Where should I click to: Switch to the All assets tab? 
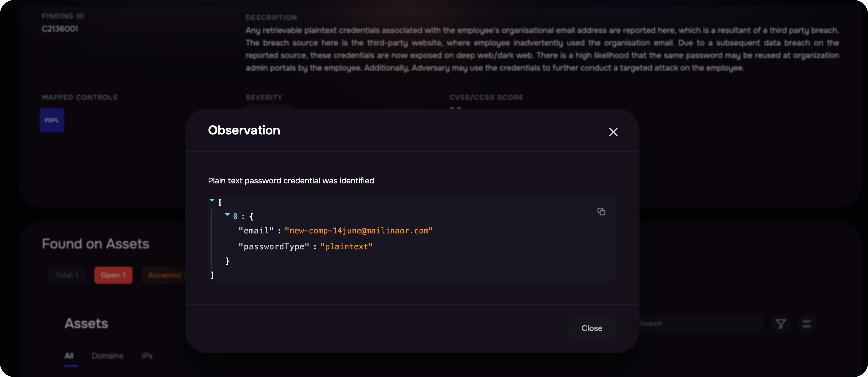point(69,356)
